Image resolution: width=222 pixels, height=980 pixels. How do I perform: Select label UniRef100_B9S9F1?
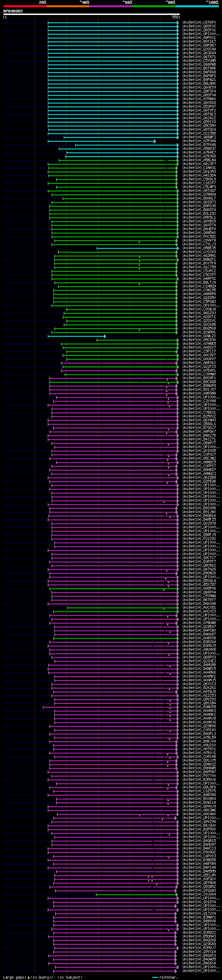coord(199,378)
